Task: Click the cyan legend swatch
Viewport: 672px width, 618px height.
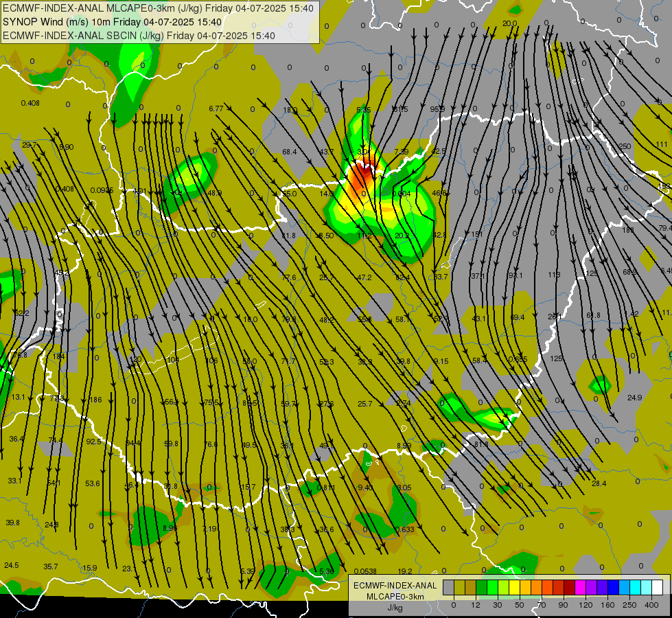Action: point(635,588)
